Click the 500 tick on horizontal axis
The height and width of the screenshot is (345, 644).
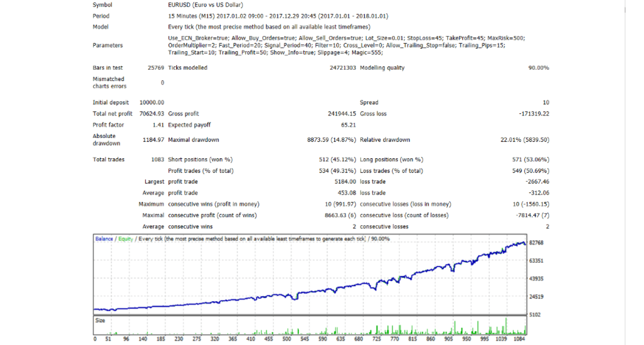coord(286,339)
